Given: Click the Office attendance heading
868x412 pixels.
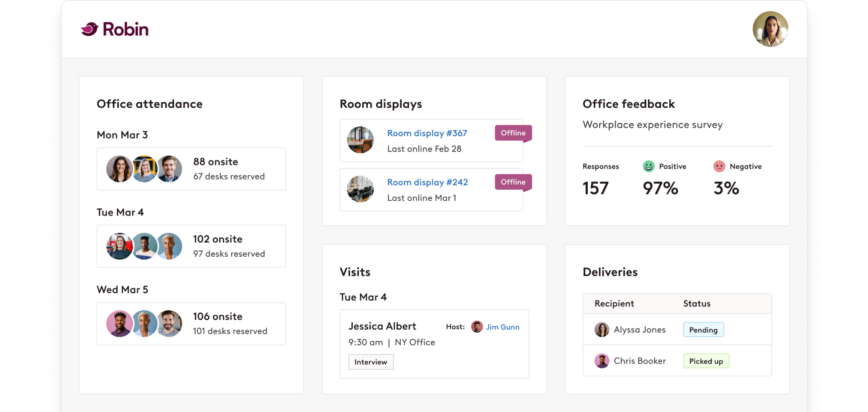Looking at the screenshot, I should click(150, 104).
